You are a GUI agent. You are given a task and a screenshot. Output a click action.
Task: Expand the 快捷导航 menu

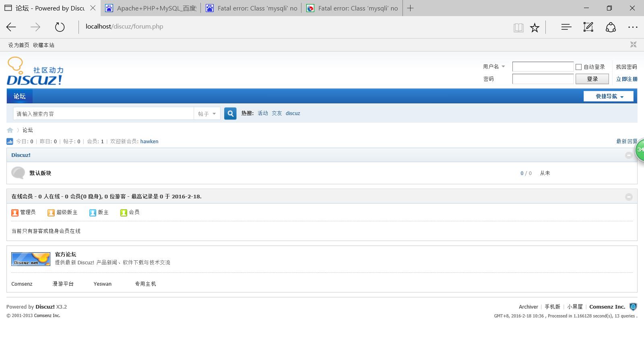609,96
